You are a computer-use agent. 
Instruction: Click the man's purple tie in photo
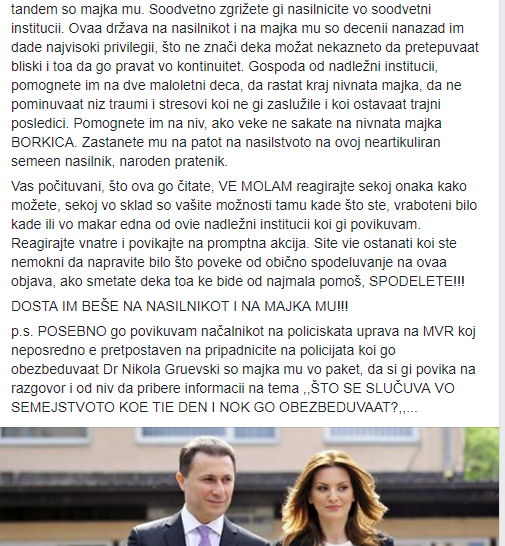point(204,536)
